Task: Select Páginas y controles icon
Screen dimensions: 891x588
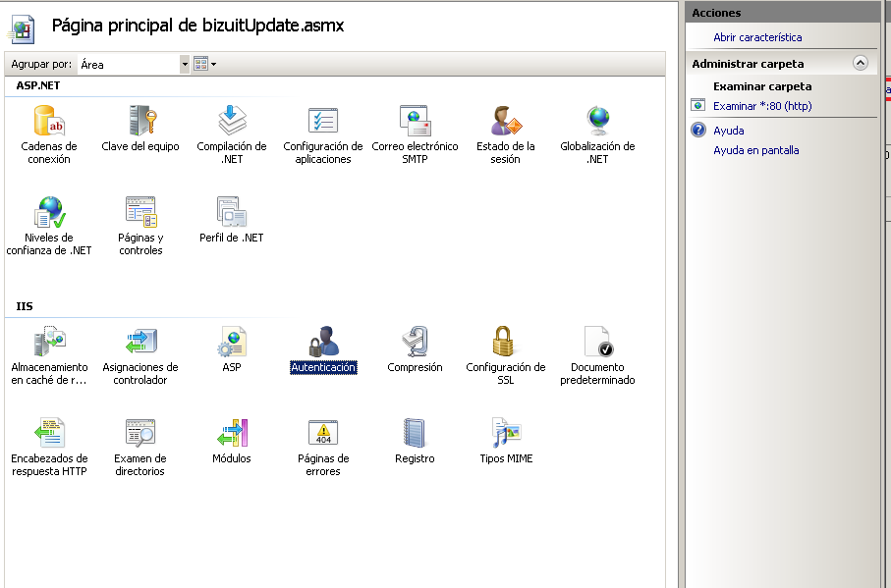Action: [x=140, y=212]
